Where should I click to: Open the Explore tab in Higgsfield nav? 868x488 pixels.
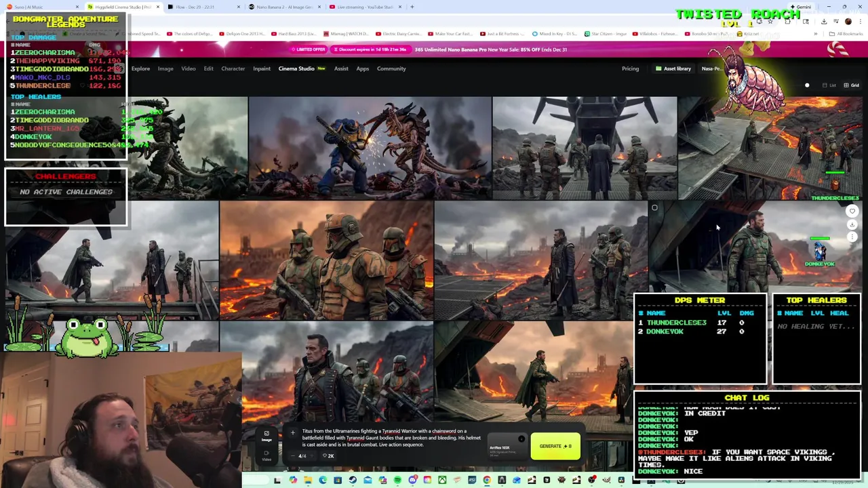[x=140, y=68]
